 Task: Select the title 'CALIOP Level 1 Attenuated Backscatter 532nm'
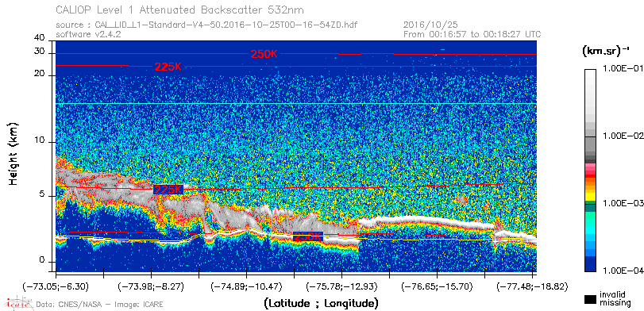click(180, 10)
